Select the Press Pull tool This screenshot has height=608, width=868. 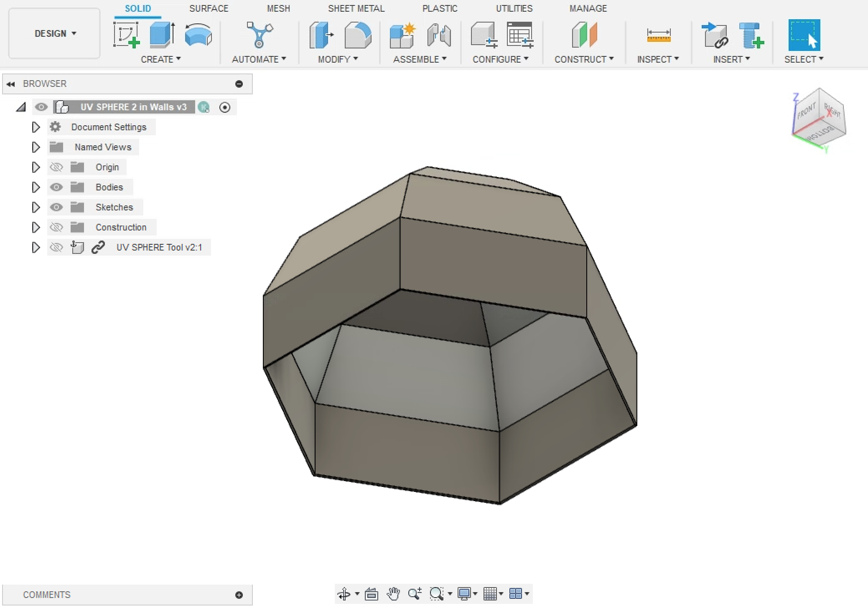click(x=321, y=35)
